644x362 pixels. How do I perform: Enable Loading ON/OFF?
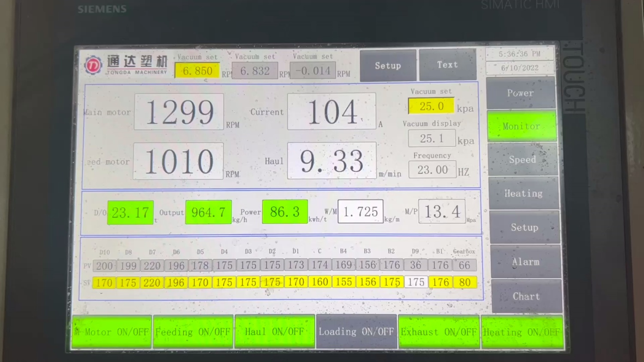pyautogui.click(x=356, y=332)
